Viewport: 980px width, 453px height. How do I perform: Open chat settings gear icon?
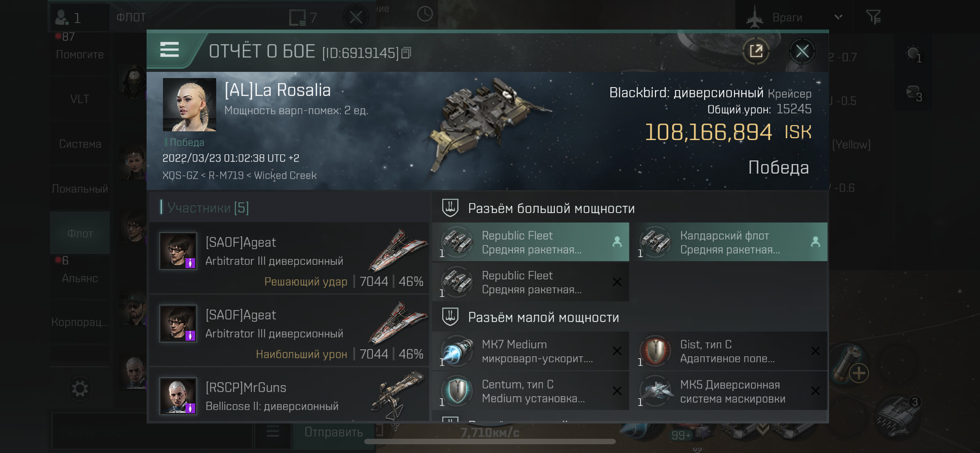click(80, 389)
